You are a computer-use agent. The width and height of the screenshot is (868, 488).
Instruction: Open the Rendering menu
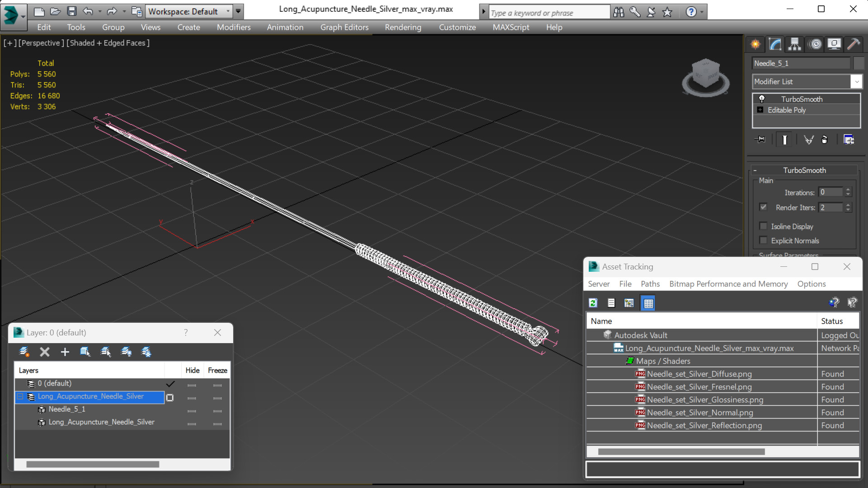(x=403, y=27)
